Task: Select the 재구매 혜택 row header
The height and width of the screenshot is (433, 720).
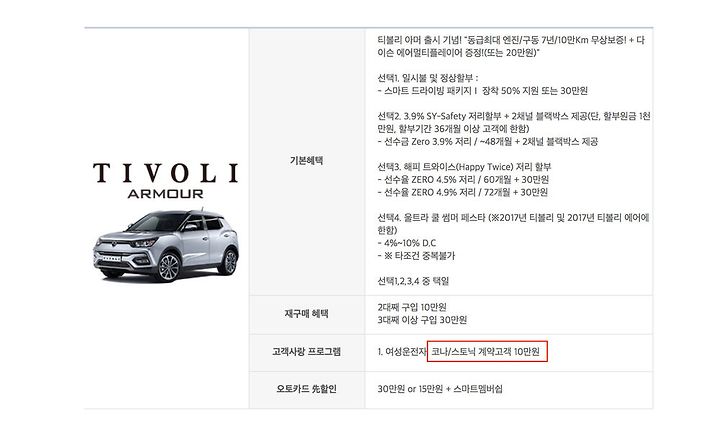Action: tap(306, 314)
